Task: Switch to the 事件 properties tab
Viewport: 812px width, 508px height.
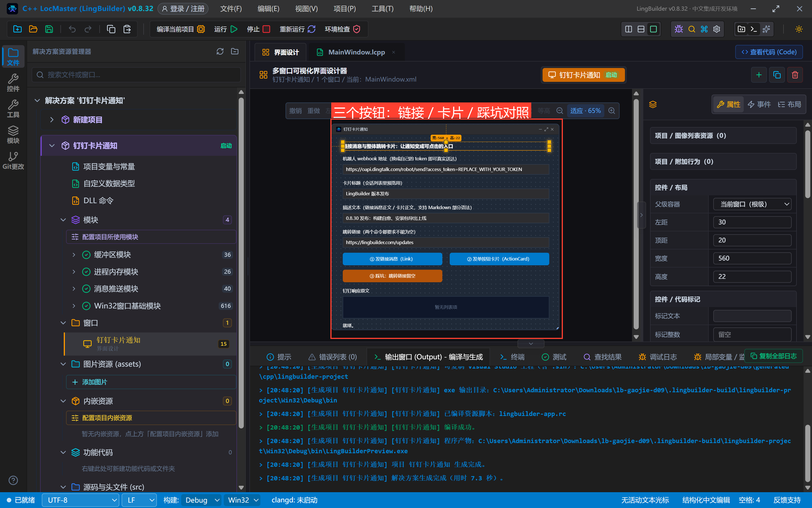Action: (x=759, y=104)
